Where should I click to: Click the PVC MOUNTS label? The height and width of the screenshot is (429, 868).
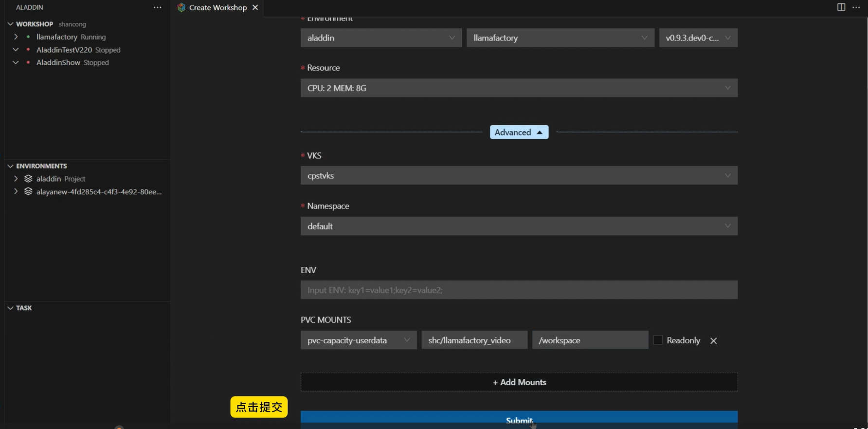click(326, 320)
